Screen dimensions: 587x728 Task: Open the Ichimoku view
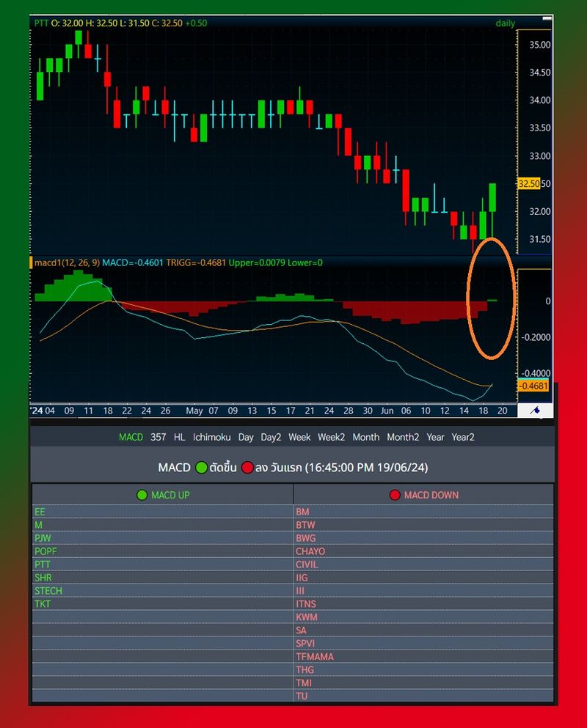click(211, 437)
